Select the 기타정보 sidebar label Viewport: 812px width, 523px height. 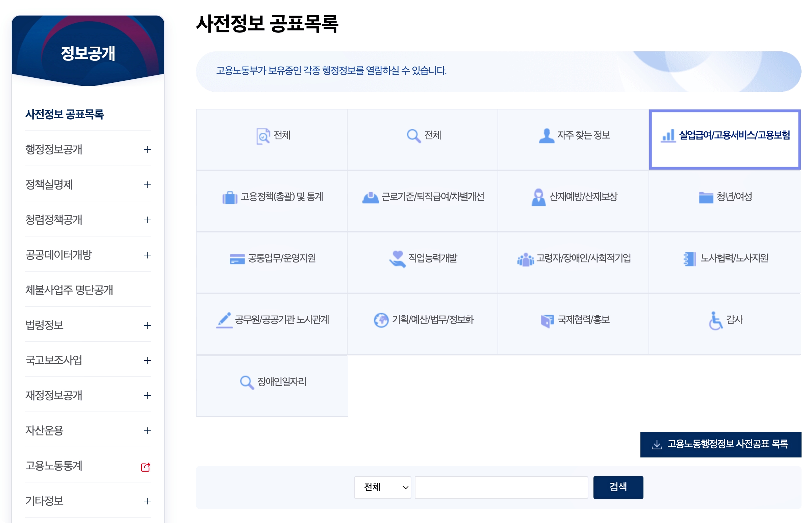(44, 501)
